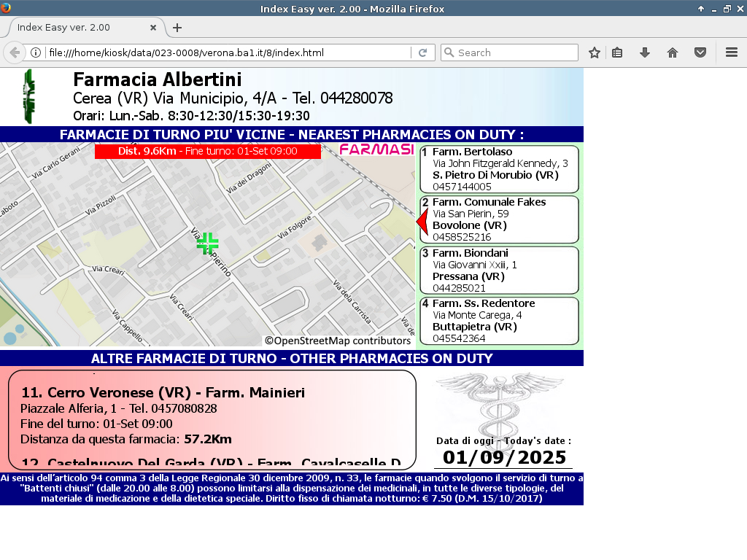Go to the Firefox home page icon
This screenshot has height=560, width=747.
[673, 52]
